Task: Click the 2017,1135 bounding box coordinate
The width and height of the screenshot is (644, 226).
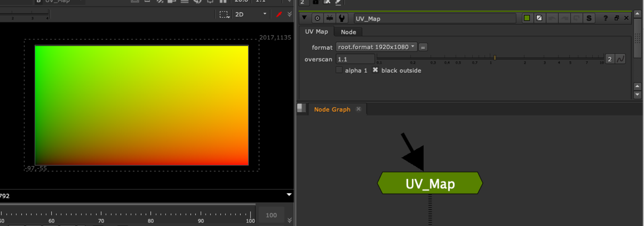Action: coord(275,37)
